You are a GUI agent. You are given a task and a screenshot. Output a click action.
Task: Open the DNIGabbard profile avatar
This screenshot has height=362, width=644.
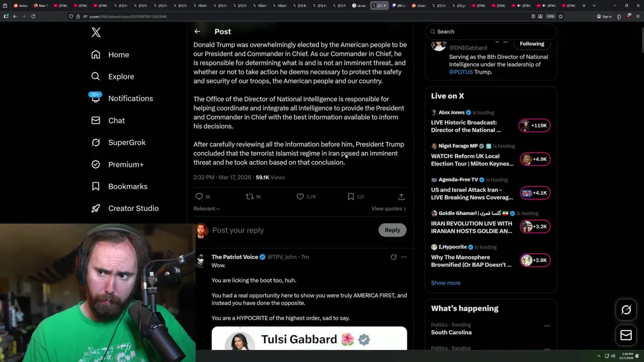(x=439, y=45)
